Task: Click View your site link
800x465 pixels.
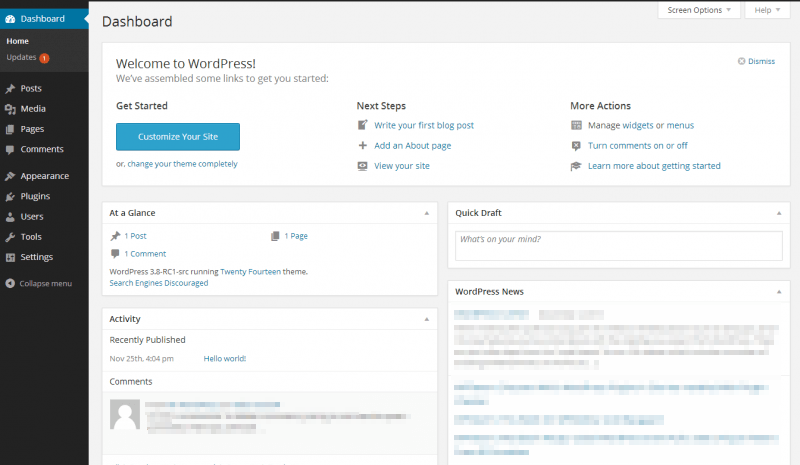Action: 402,166
